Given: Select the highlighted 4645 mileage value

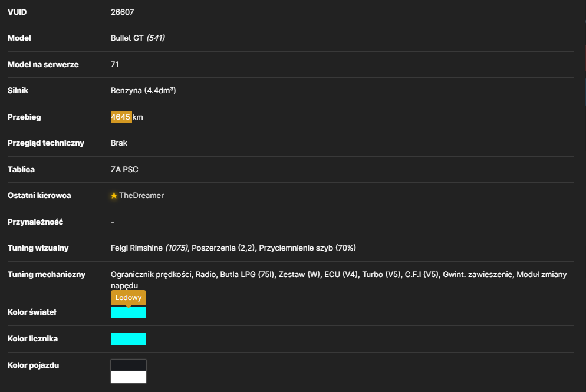Looking at the screenshot, I should (120, 117).
